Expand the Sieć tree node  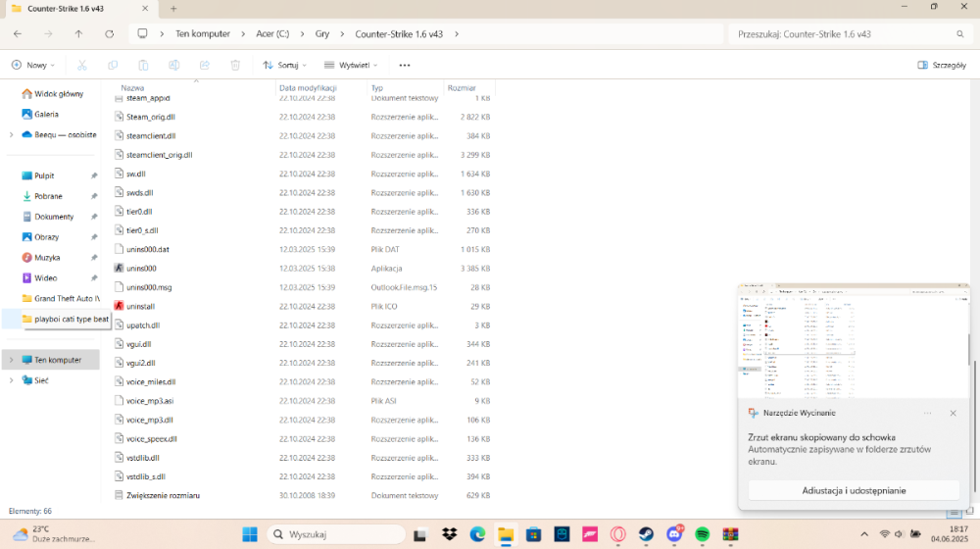11,380
